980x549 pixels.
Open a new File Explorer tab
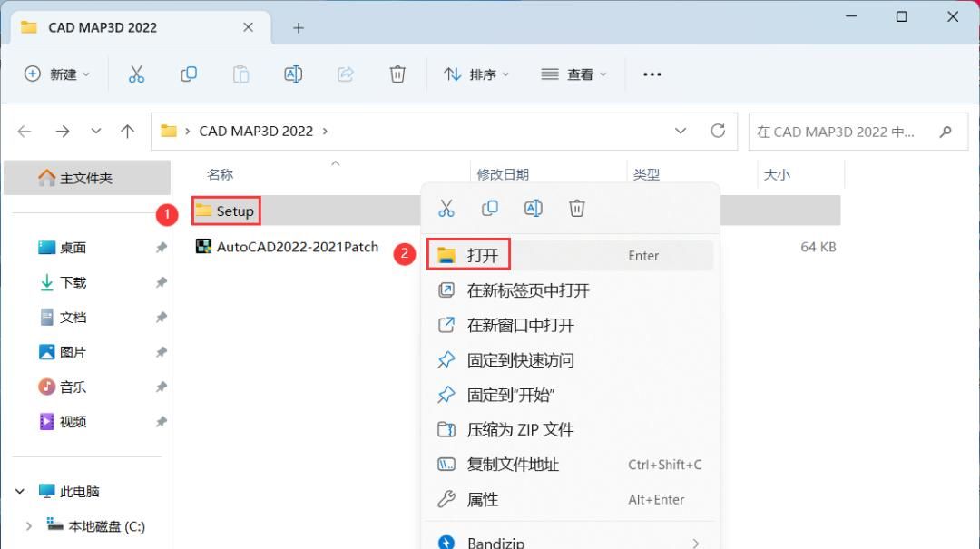click(x=298, y=27)
